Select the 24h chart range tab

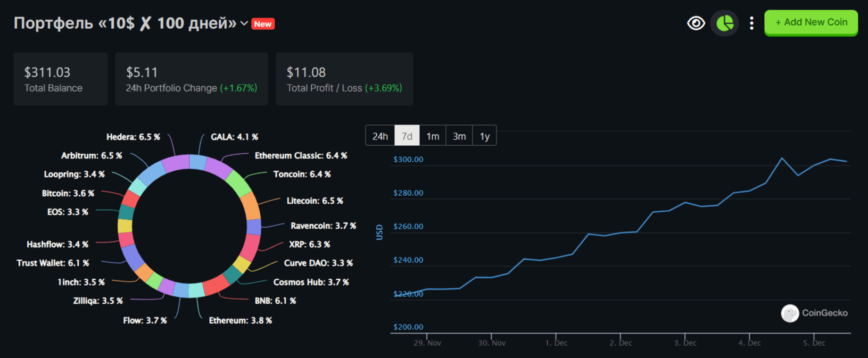380,136
